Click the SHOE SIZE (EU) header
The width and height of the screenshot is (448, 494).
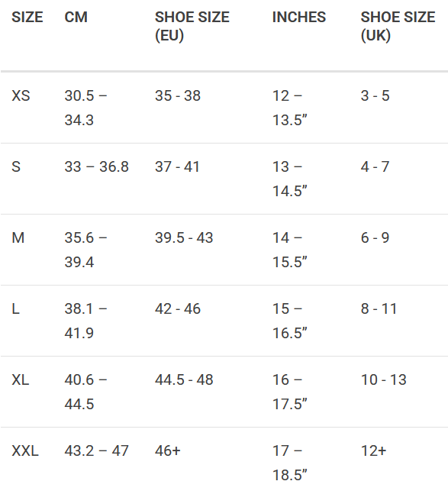click(x=192, y=26)
